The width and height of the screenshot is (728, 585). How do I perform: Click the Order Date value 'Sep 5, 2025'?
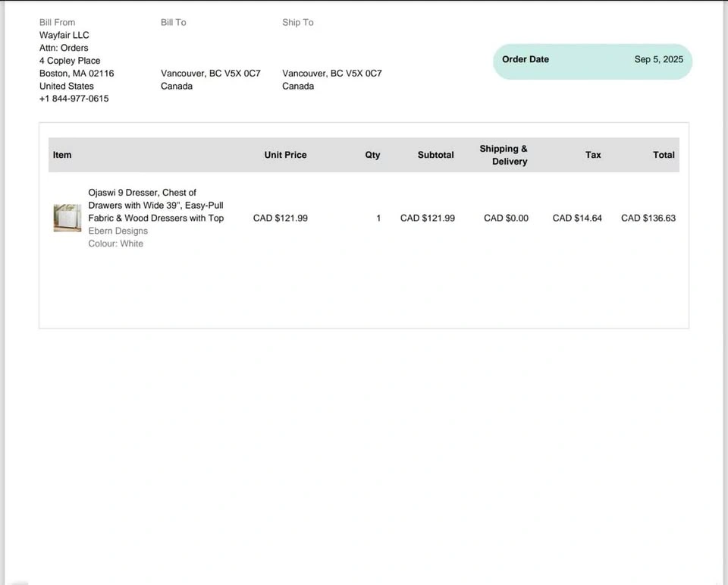pos(658,59)
